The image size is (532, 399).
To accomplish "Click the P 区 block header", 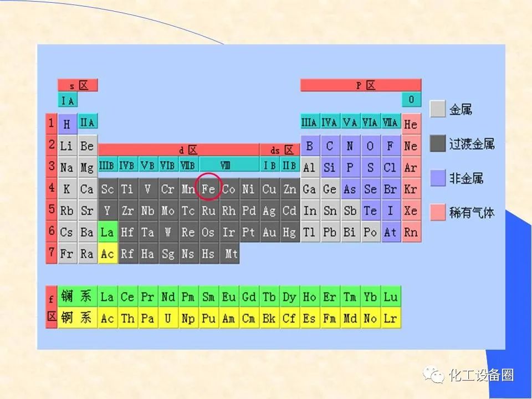I will (361, 85).
